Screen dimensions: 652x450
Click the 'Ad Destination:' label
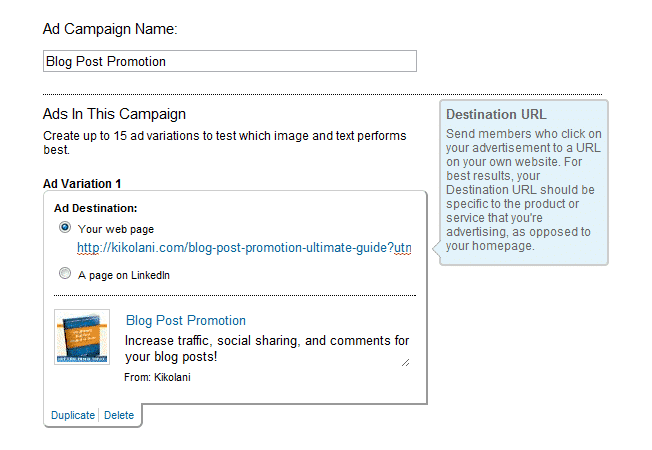pyautogui.click(x=95, y=208)
